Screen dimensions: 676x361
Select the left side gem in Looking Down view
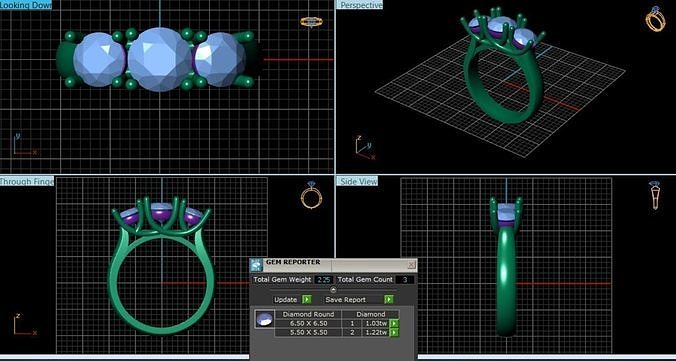(99, 60)
